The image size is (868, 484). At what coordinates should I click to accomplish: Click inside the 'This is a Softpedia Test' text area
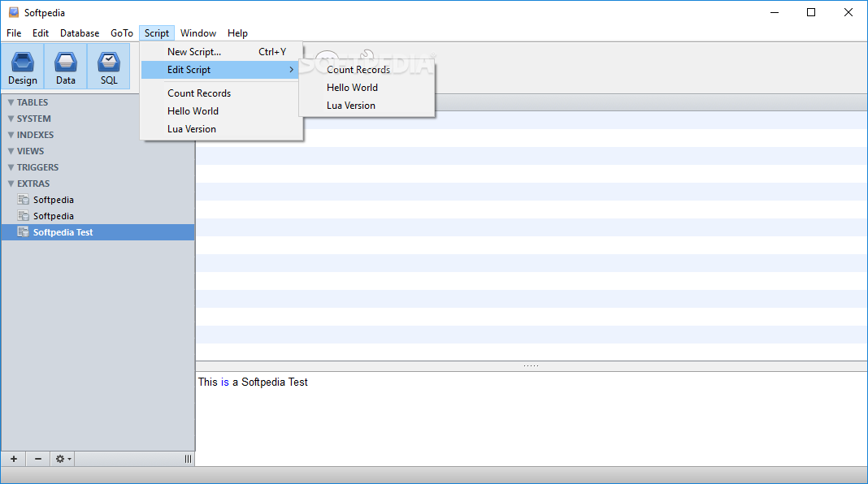pos(532,419)
